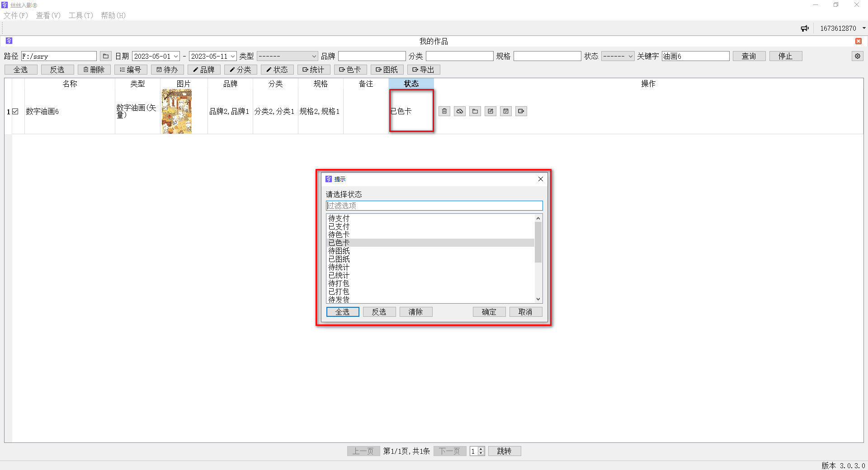Open the start date 2023-05-01 dropdown

(176, 56)
